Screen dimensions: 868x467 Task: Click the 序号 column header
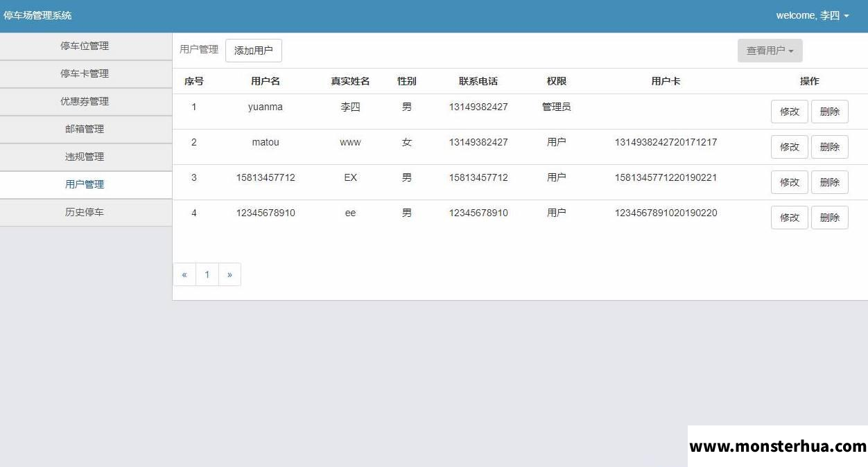[194, 81]
